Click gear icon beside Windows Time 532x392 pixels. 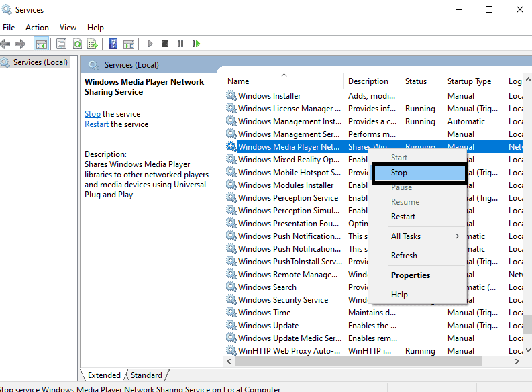coord(231,312)
